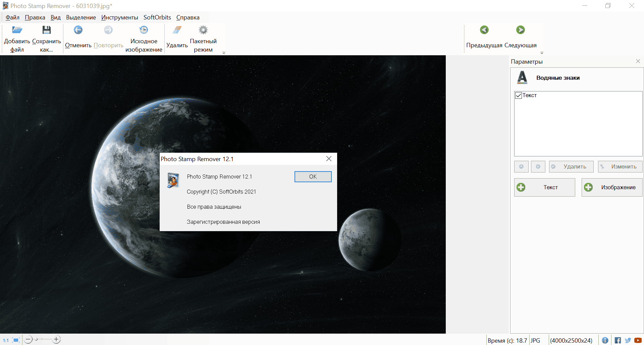The width and height of the screenshot is (644, 345).
Task: Open the SoftOrbits menu
Action: [x=157, y=17]
